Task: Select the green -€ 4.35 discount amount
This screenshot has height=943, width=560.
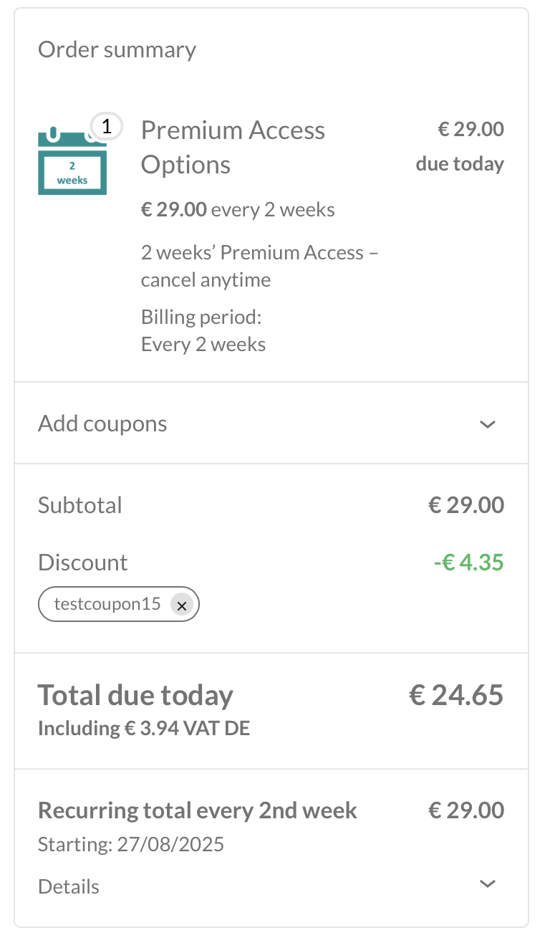Action: point(469,563)
